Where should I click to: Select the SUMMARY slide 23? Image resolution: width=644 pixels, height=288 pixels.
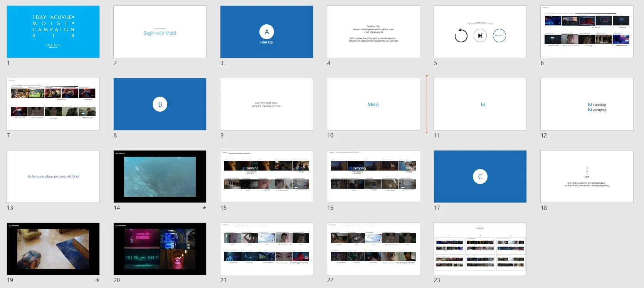(x=480, y=249)
